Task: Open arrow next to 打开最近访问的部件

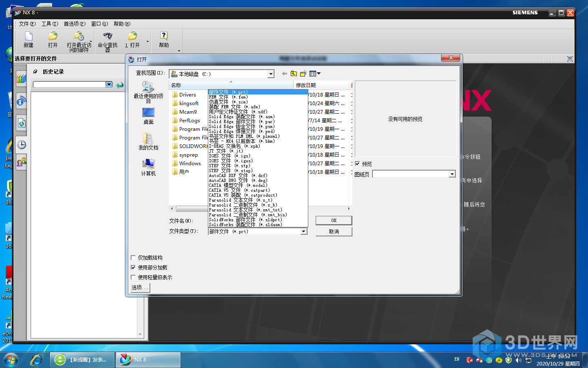Action: tap(91, 41)
